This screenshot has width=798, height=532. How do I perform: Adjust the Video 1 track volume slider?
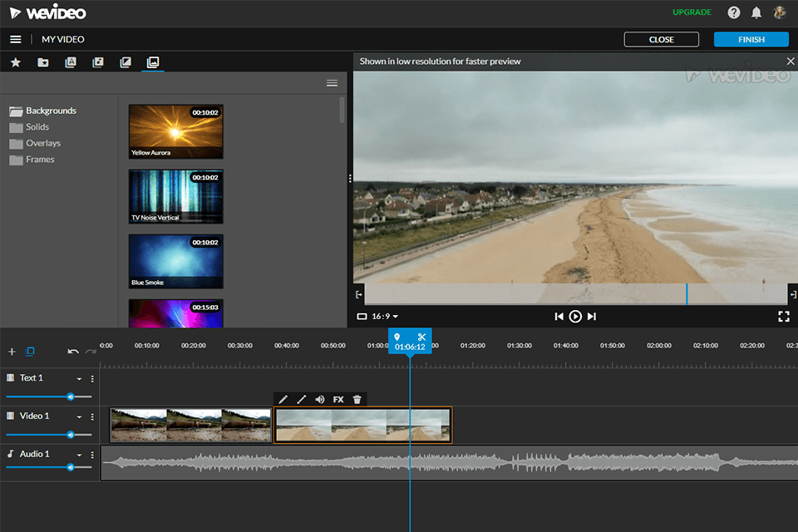49,435
